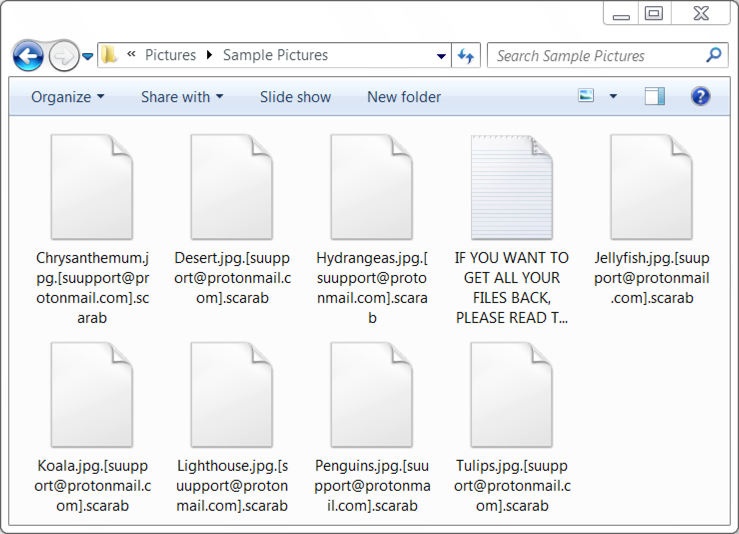Toggle the preview pane

coord(655,96)
